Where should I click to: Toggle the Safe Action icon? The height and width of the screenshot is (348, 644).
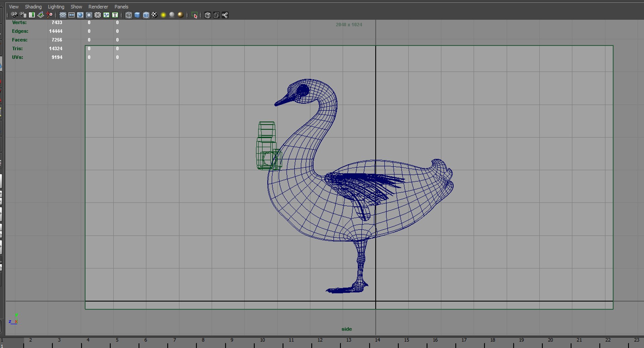pos(106,15)
